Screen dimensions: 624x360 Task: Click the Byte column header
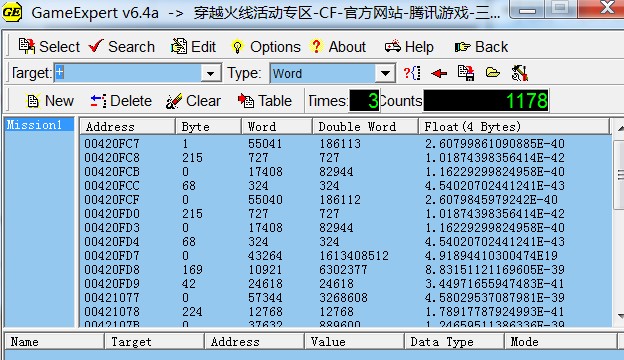click(208, 127)
